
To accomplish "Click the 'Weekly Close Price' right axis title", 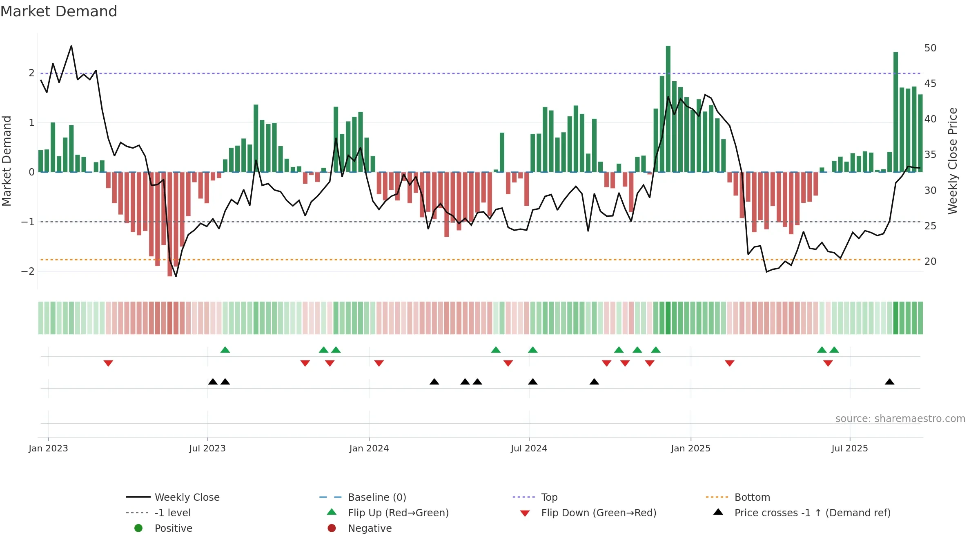I will [x=953, y=161].
